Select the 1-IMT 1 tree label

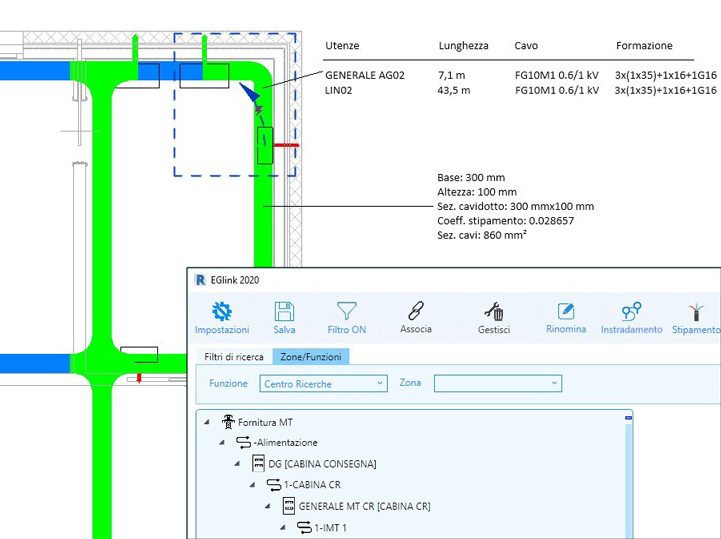pyautogui.click(x=330, y=527)
